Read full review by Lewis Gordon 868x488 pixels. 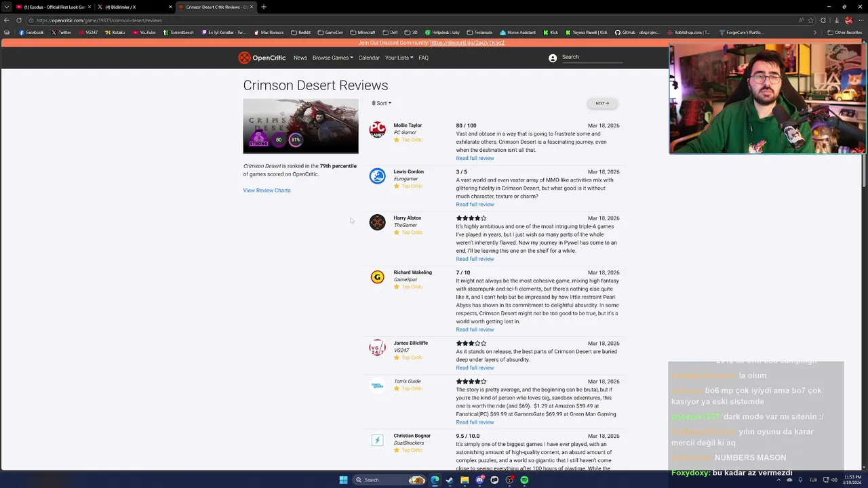tap(475, 204)
